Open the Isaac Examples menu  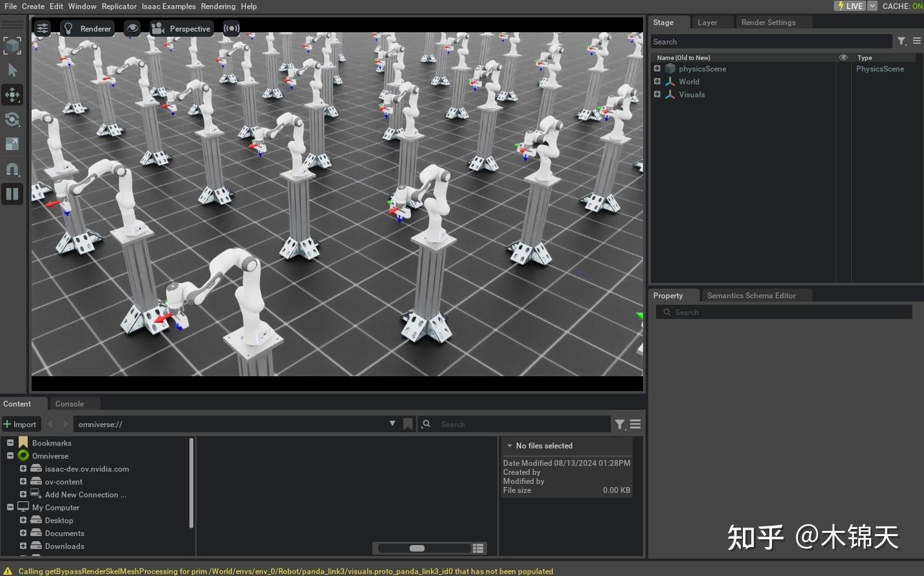168,6
